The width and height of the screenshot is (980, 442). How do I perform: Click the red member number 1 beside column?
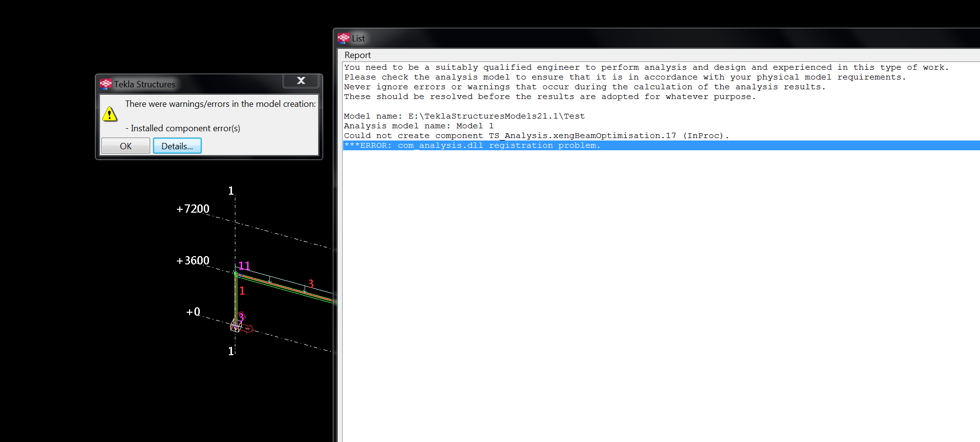(242, 291)
